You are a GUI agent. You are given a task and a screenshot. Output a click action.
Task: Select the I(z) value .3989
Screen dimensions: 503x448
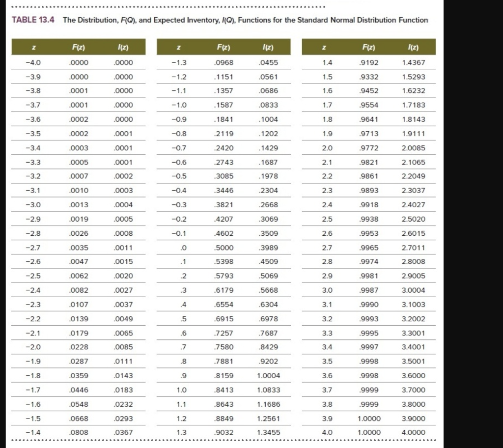coord(269,248)
